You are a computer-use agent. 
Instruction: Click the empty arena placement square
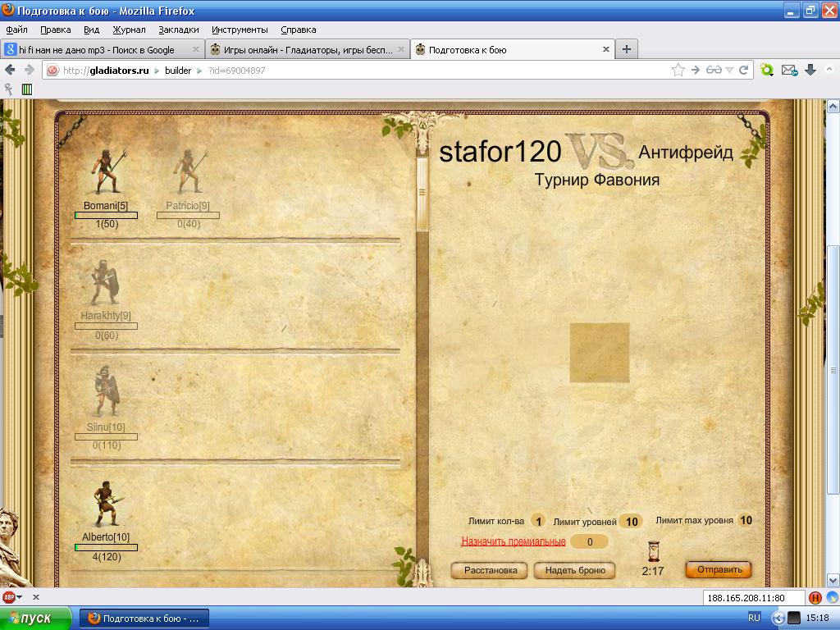(x=600, y=353)
